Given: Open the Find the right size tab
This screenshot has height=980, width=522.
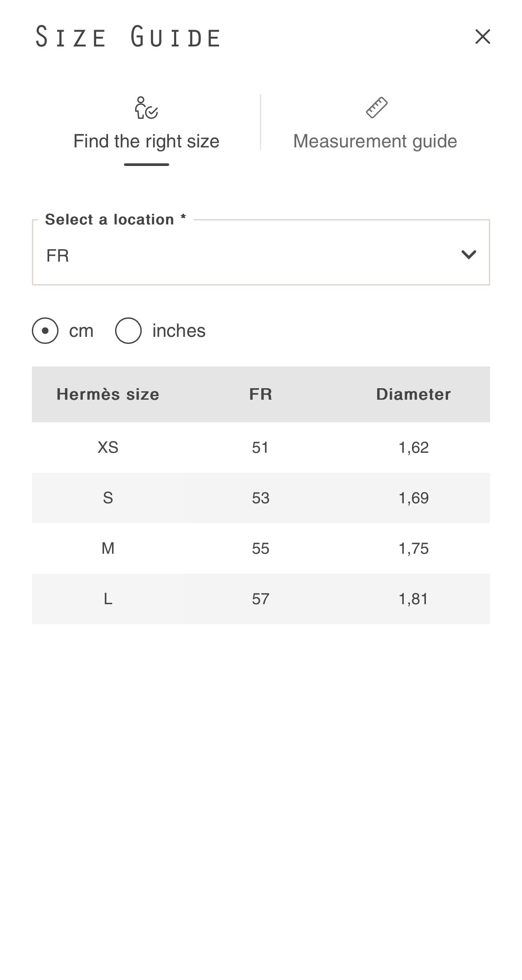Looking at the screenshot, I should coord(146,141).
